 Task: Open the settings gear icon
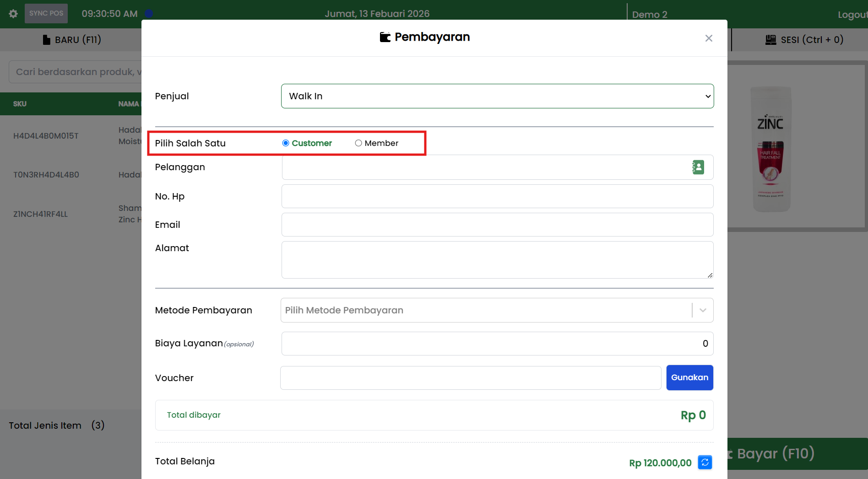coord(13,14)
